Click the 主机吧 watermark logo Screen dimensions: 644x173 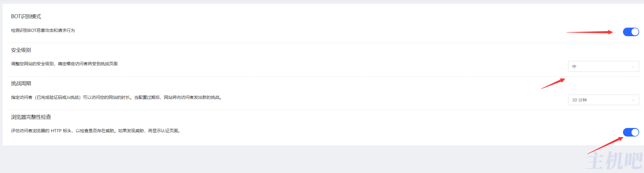614,161
